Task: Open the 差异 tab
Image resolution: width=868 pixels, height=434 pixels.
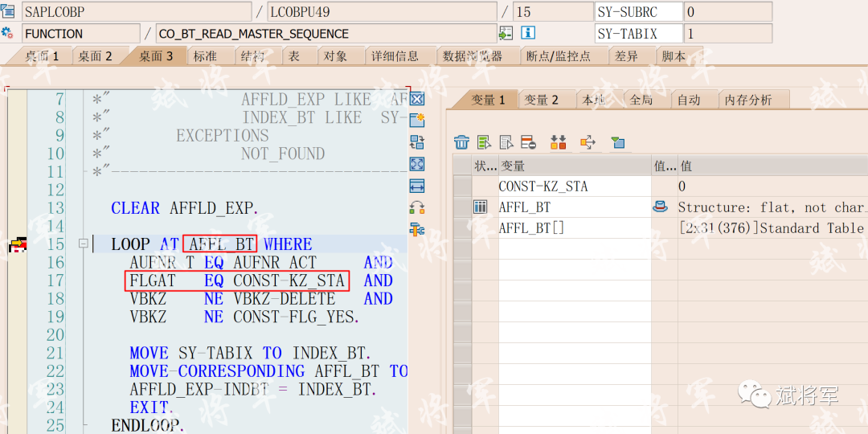Action: [627, 56]
